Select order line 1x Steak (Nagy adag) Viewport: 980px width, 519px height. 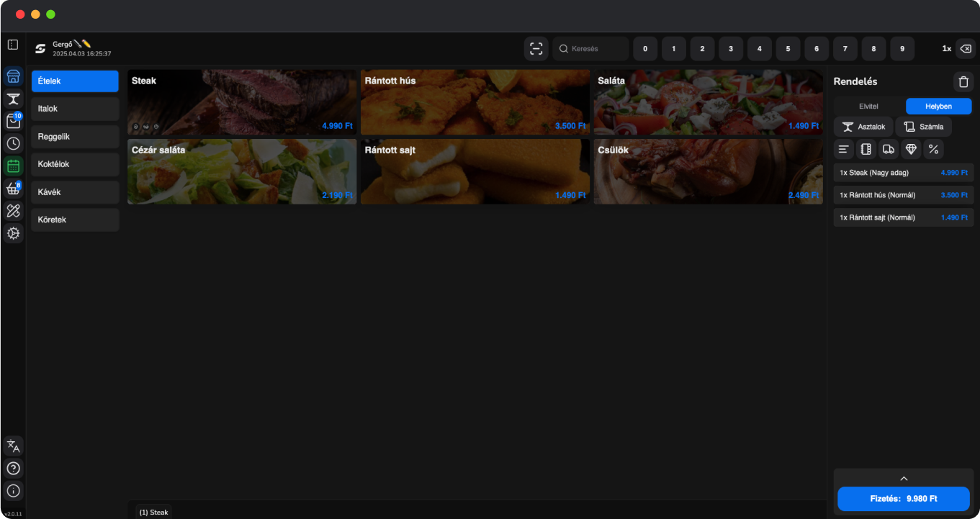coord(904,173)
